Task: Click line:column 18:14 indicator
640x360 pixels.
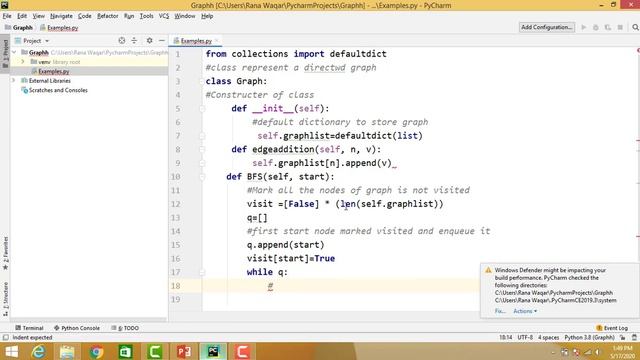Action: [505, 338]
